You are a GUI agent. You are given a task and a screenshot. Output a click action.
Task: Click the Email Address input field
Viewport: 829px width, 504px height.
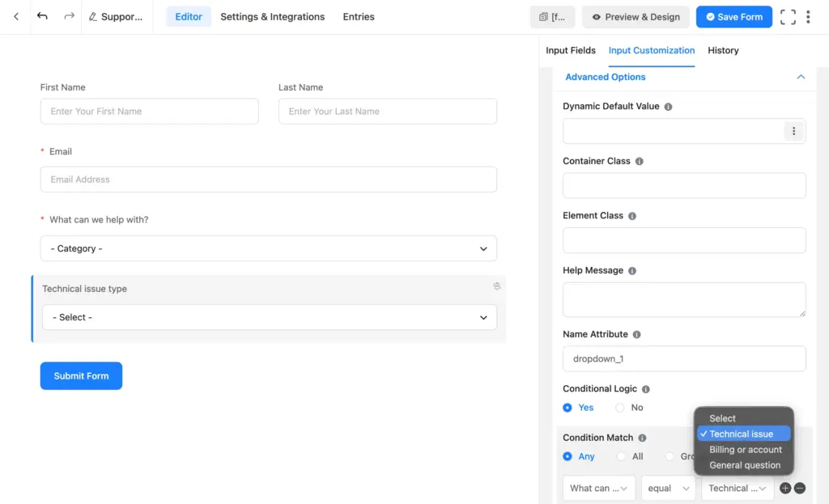[x=269, y=180]
